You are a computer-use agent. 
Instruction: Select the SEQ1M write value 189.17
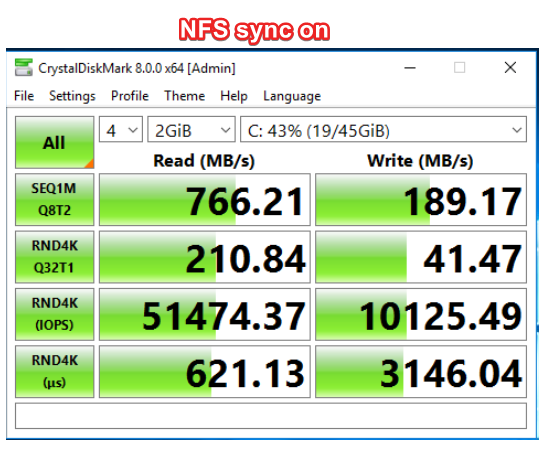pos(421,200)
